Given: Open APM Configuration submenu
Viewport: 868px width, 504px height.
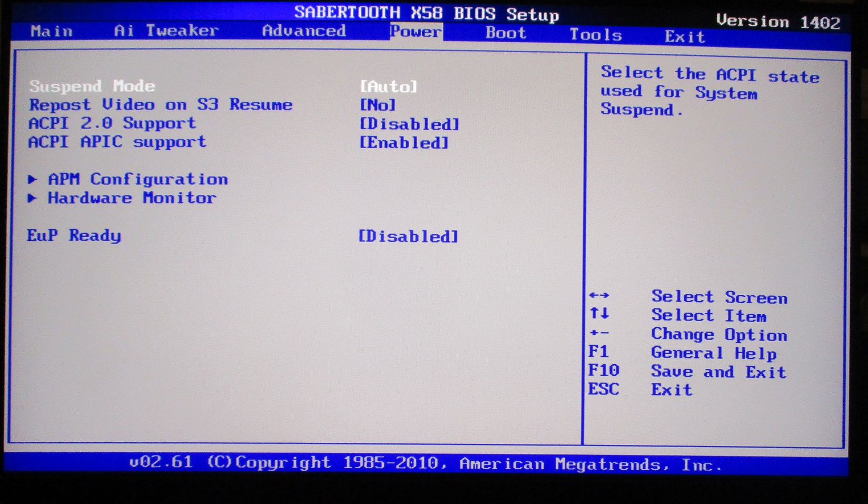Looking at the screenshot, I should (138, 179).
